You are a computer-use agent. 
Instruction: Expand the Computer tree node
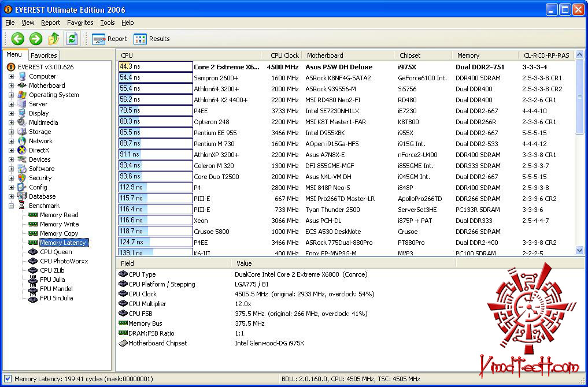11,76
